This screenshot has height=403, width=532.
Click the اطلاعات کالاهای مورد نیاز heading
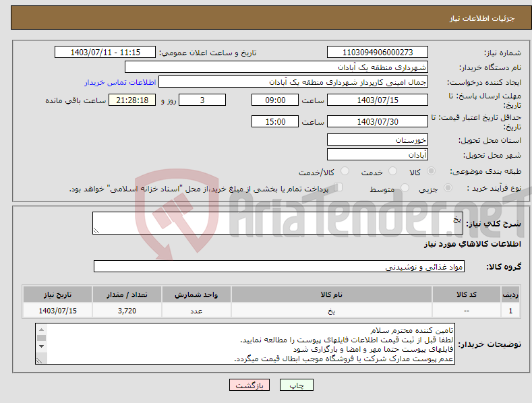pos(472,244)
